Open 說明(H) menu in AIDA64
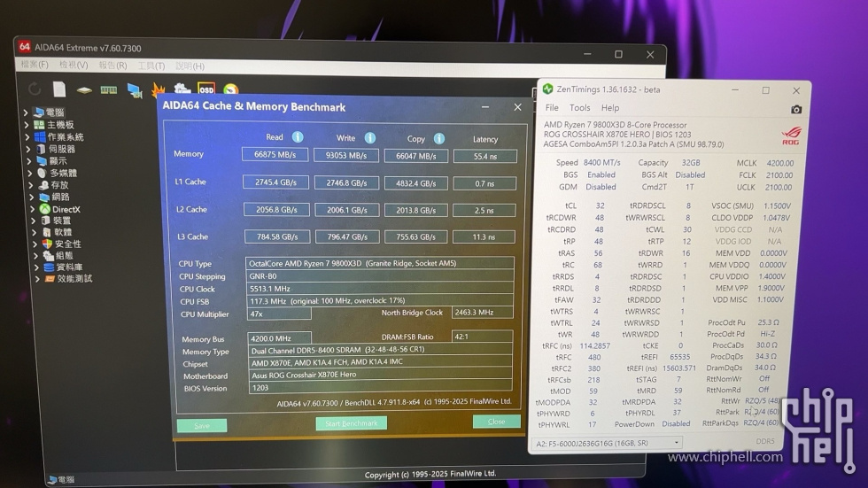 (190, 66)
